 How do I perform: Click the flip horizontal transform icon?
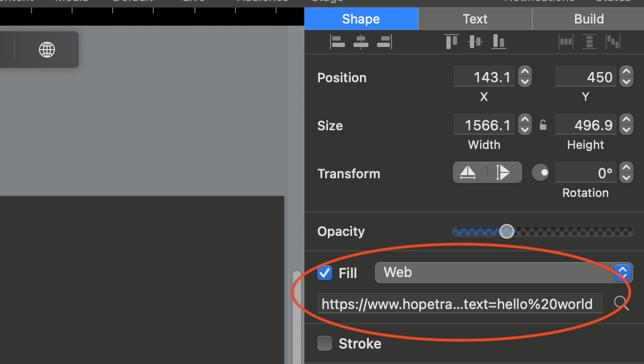[469, 172]
